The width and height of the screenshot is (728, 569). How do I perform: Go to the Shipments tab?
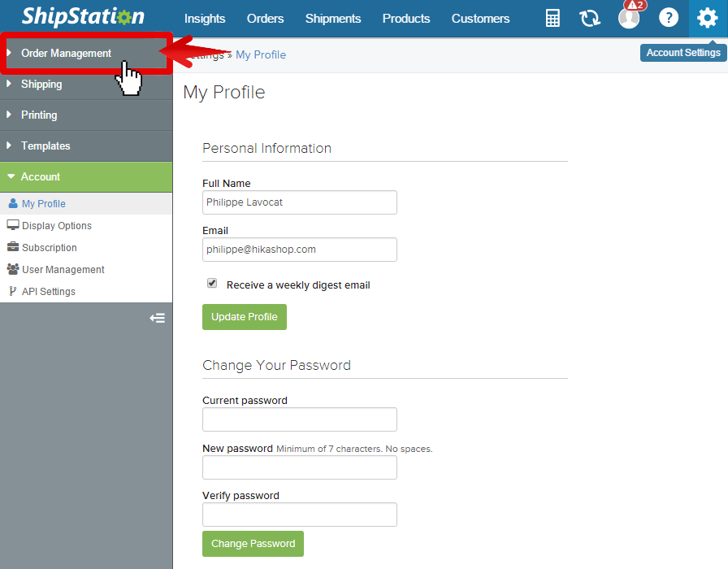click(333, 19)
